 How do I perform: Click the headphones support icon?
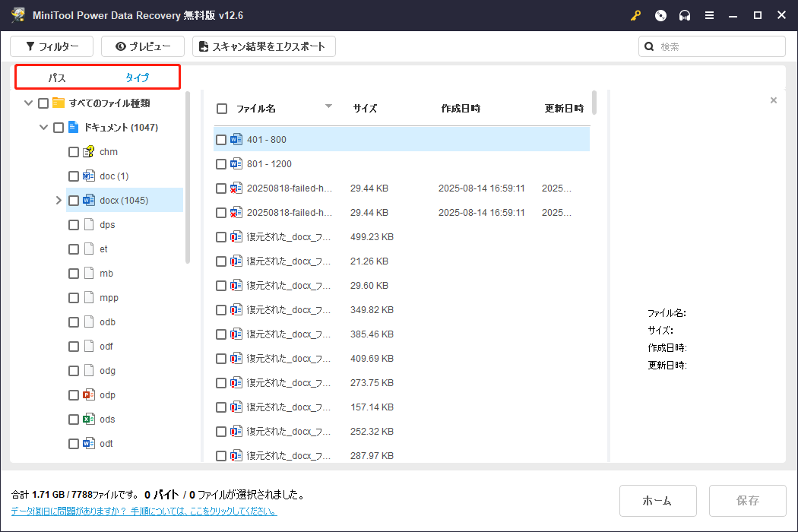click(x=685, y=16)
